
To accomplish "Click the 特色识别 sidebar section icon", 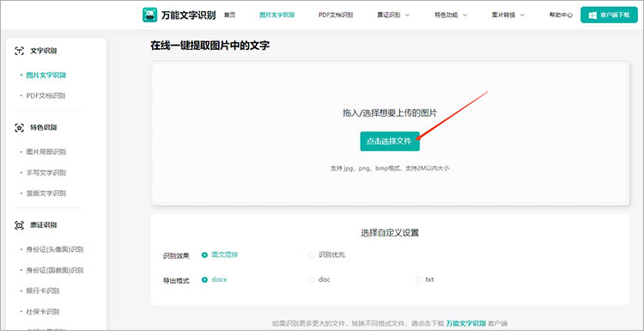I will (x=19, y=128).
